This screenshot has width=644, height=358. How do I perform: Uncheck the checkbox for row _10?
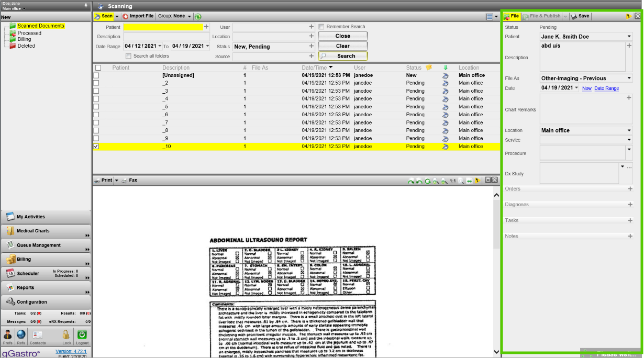click(96, 147)
